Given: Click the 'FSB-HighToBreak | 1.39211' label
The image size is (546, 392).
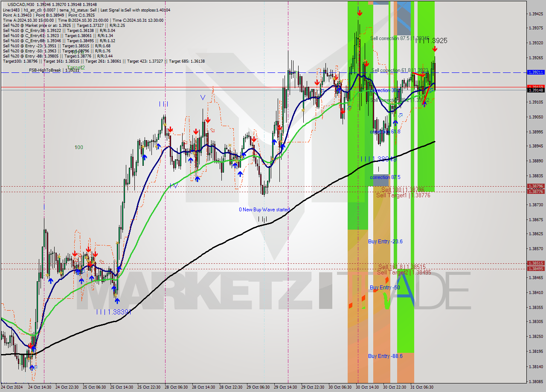Looking at the screenshot, I should (54, 70).
